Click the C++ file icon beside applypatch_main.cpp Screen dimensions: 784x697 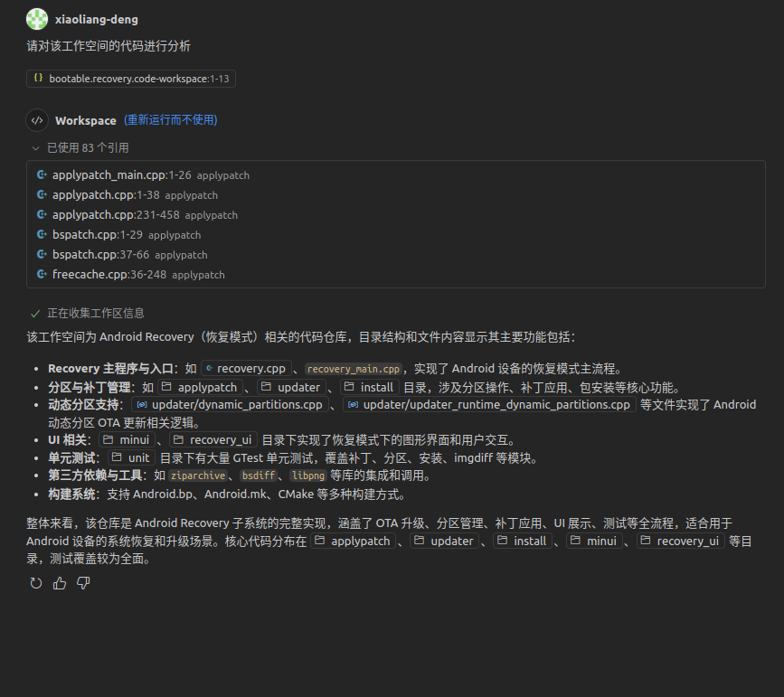click(x=42, y=175)
